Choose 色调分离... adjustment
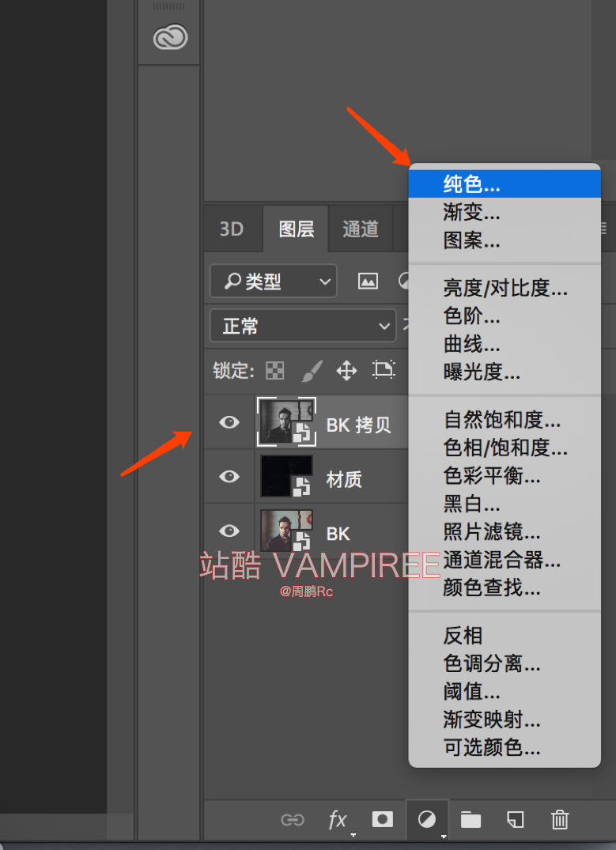Viewport: 616px width, 850px height. (505, 663)
